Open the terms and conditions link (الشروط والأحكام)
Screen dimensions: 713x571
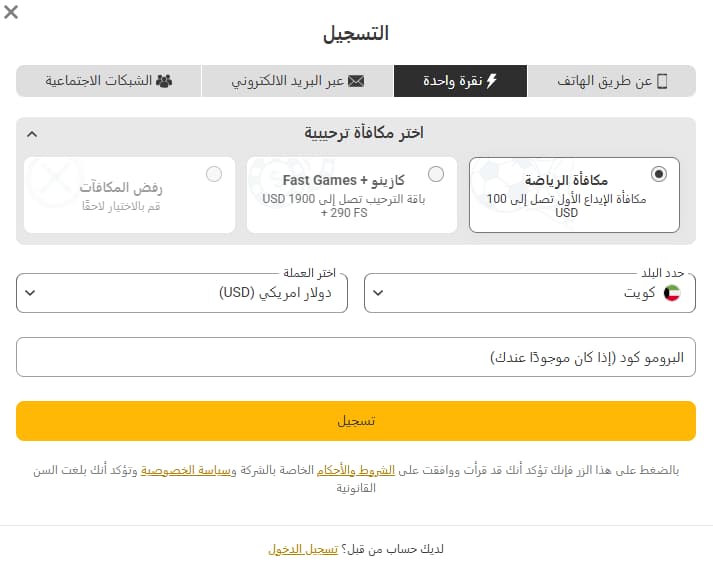pyautogui.click(x=356, y=470)
